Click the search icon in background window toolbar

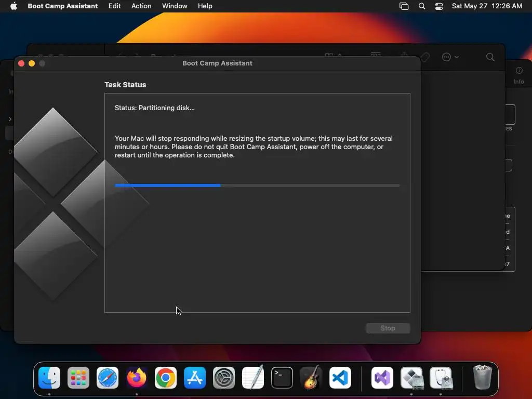coord(490,57)
